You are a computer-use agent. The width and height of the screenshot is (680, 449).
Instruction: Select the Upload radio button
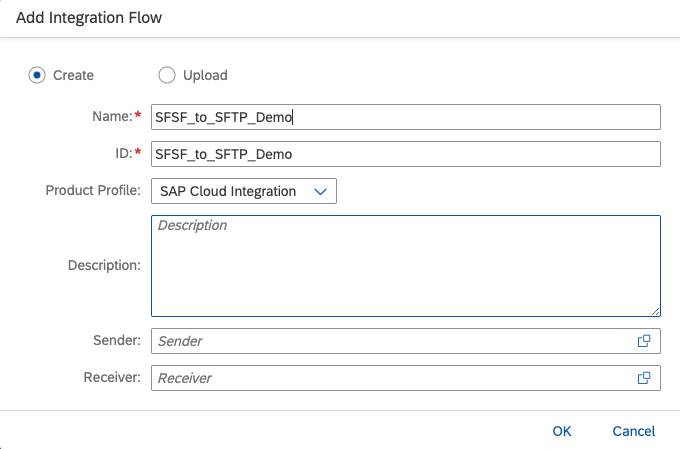[x=167, y=75]
